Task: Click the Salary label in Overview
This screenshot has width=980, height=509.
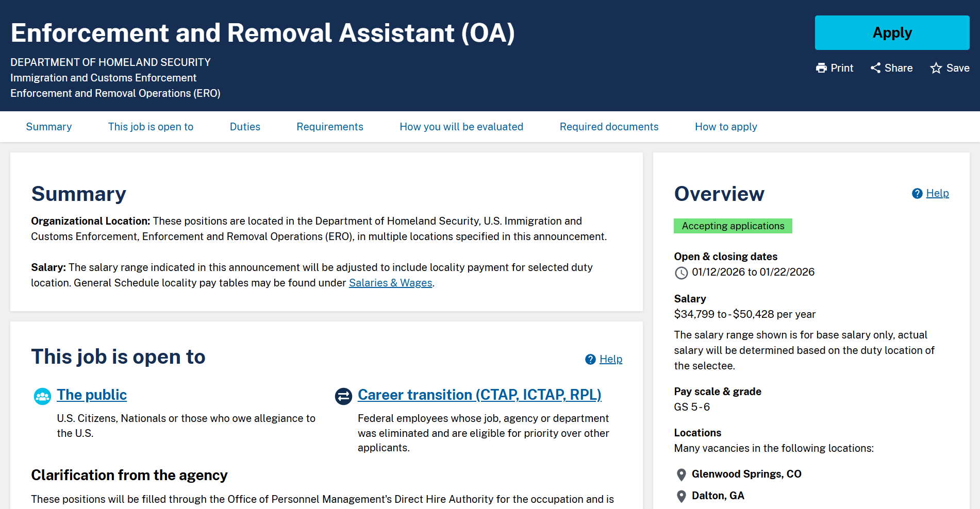Action: [x=690, y=299]
